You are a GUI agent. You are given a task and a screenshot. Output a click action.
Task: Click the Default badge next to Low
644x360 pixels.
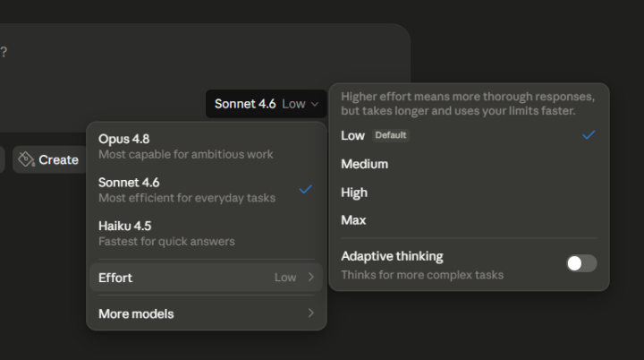(391, 135)
